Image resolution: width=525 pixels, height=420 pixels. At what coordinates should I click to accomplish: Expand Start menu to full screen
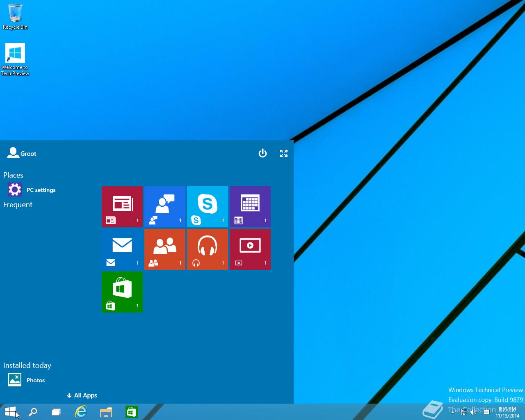coord(283,153)
